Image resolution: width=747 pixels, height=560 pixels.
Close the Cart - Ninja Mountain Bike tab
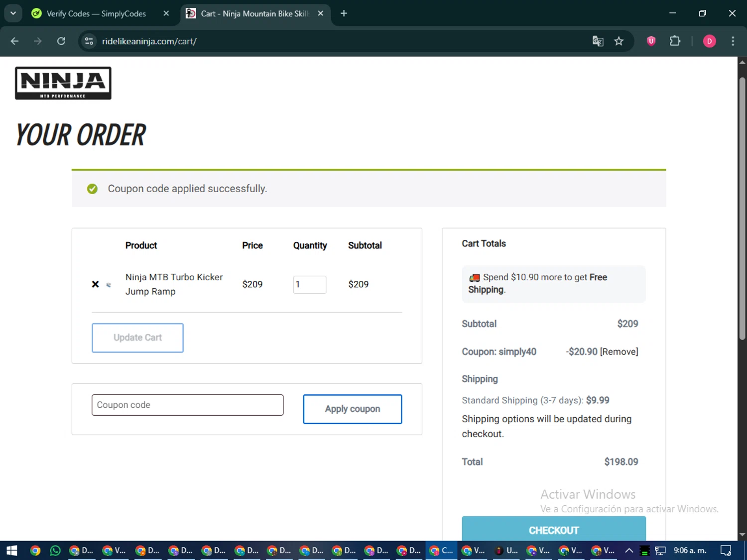(321, 13)
